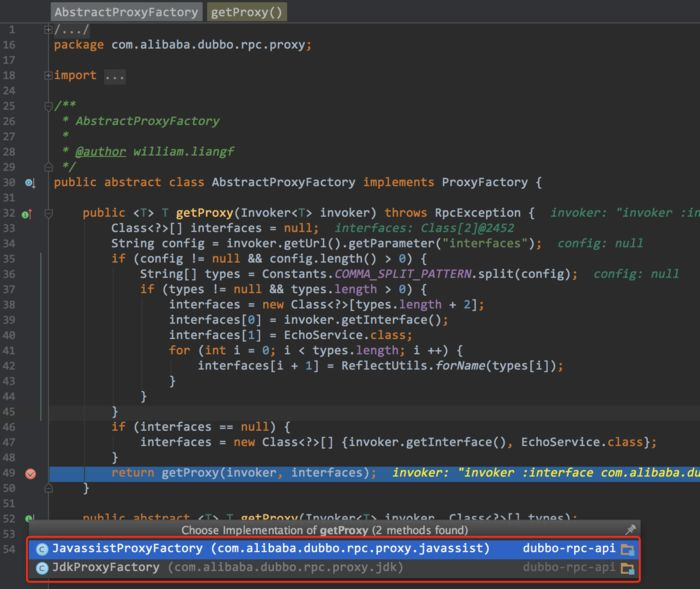
Task: Click the RpcException type on line 32
Action: point(478,213)
